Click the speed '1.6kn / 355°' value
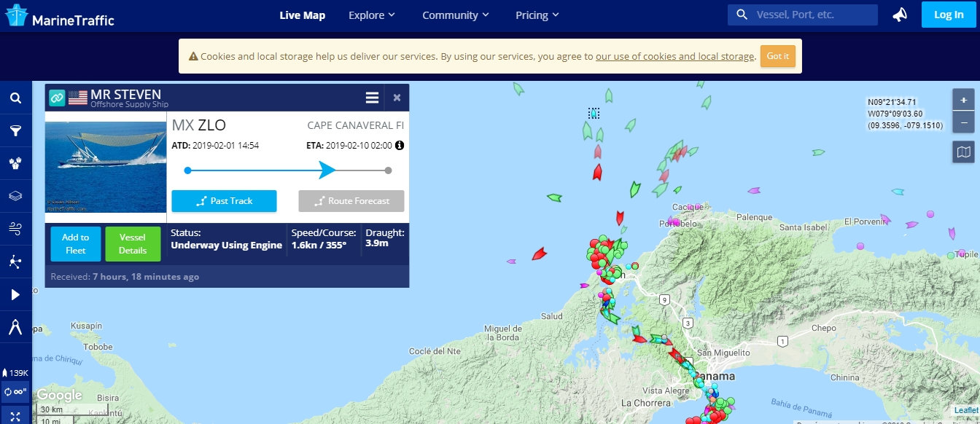This screenshot has width=980, height=424. (319, 246)
